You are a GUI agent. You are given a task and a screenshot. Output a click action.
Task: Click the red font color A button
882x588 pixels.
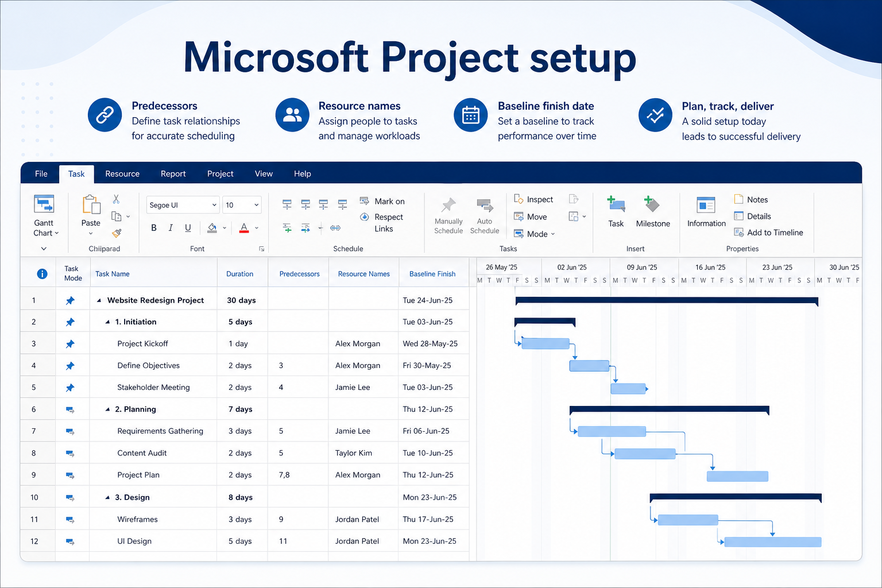tap(244, 228)
